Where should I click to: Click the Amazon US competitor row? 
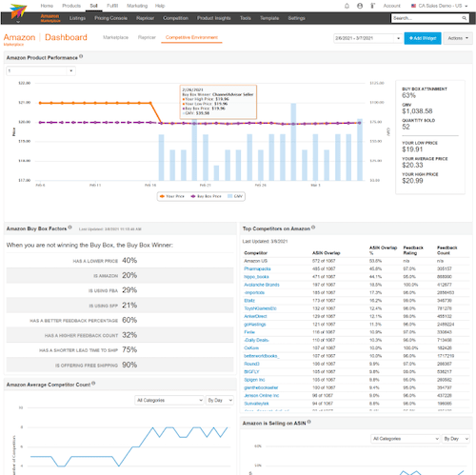pos(356,261)
